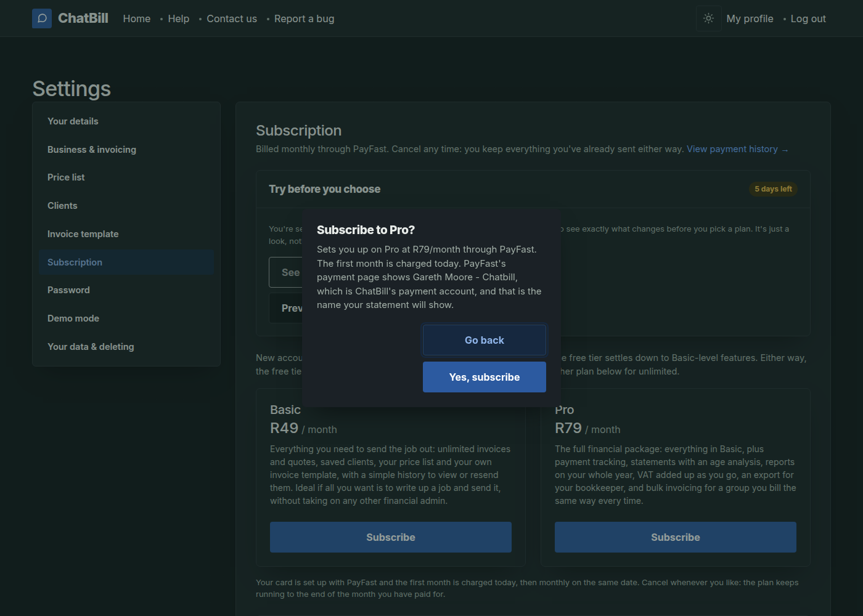Follow the View payment history link

(x=737, y=149)
